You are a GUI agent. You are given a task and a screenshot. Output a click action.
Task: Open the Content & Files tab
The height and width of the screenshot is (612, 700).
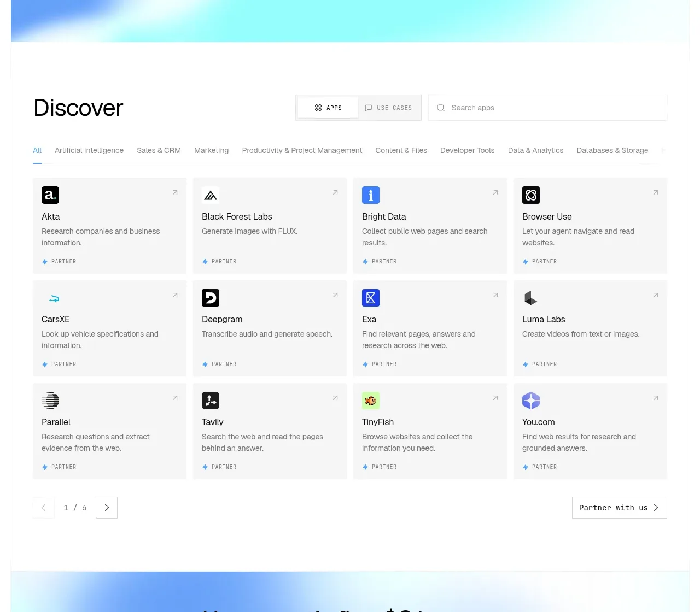(401, 150)
